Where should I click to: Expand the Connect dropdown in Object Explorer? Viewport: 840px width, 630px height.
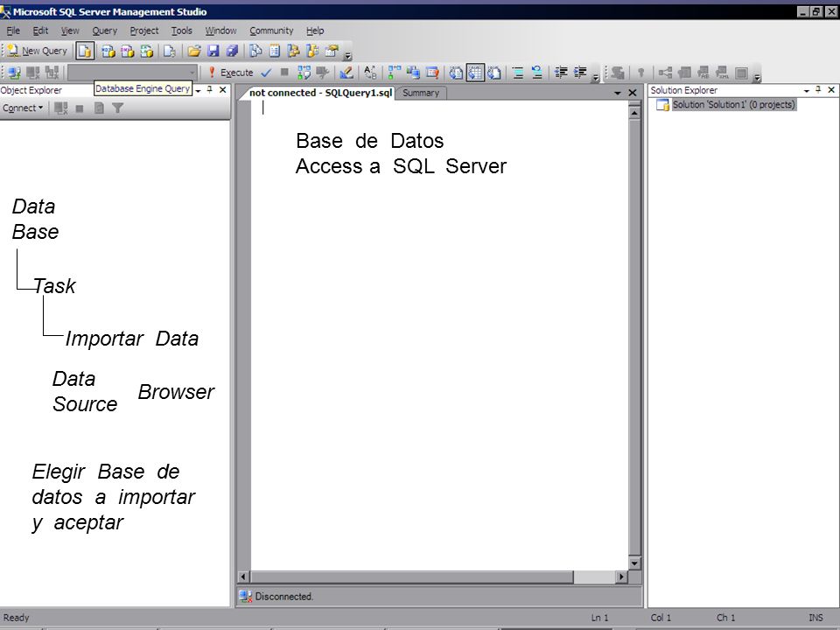(x=23, y=108)
